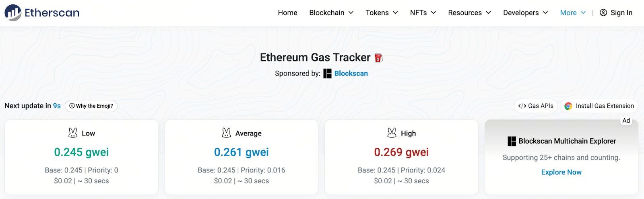Image resolution: width=644 pixels, height=199 pixels.
Task: Click the Low gas rabbit emoji
Action: tap(73, 133)
